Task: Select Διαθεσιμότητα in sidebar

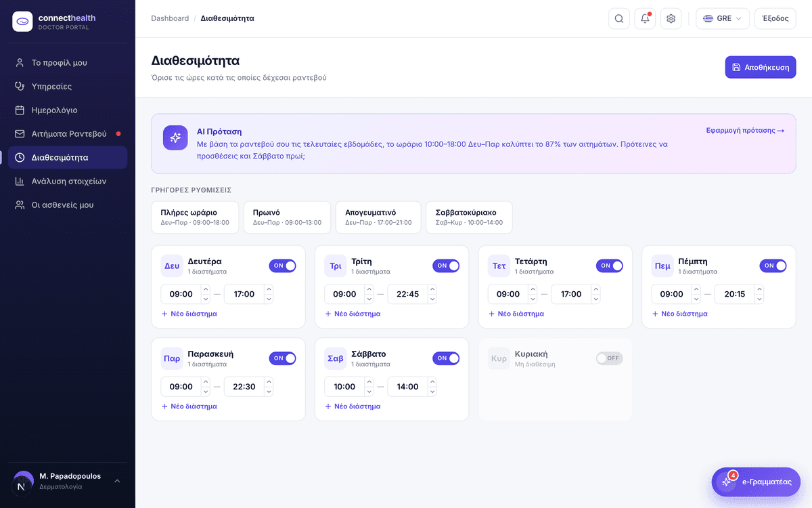Action: (x=68, y=157)
